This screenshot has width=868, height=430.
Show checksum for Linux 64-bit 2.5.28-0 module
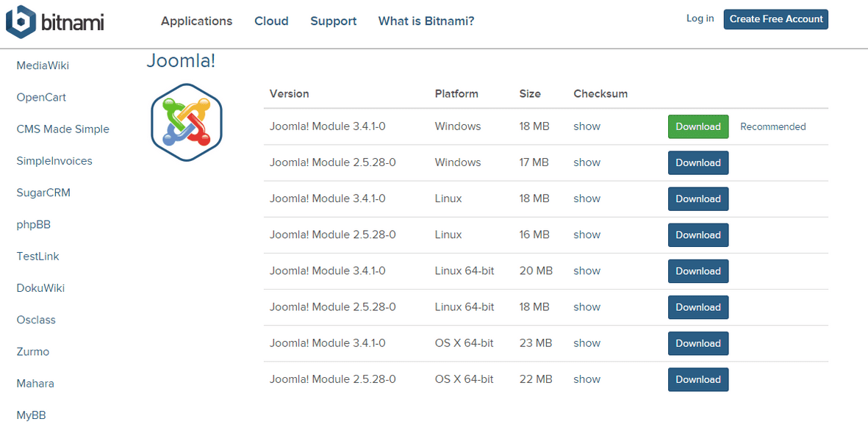[x=587, y=307]
